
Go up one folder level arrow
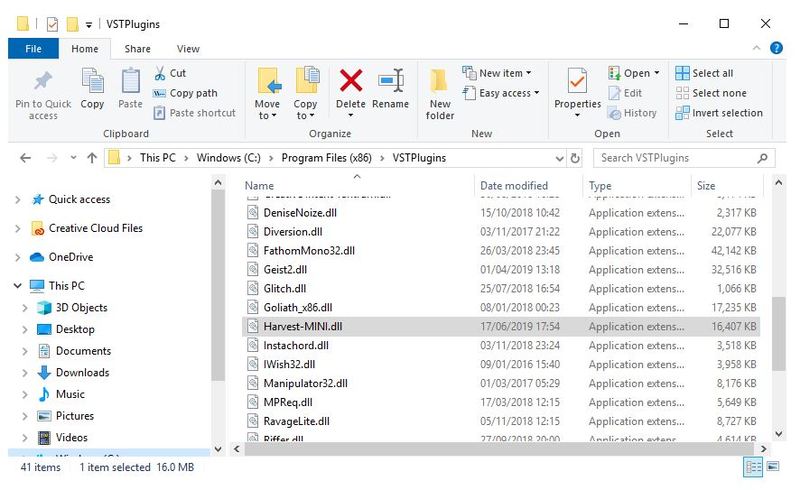point(92,158)
